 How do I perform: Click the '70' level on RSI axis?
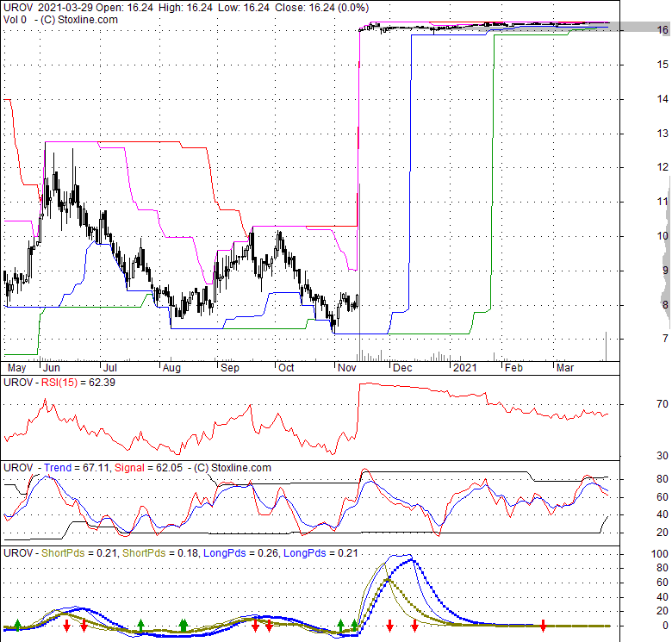pyautogui.click(x=663, y=403)
